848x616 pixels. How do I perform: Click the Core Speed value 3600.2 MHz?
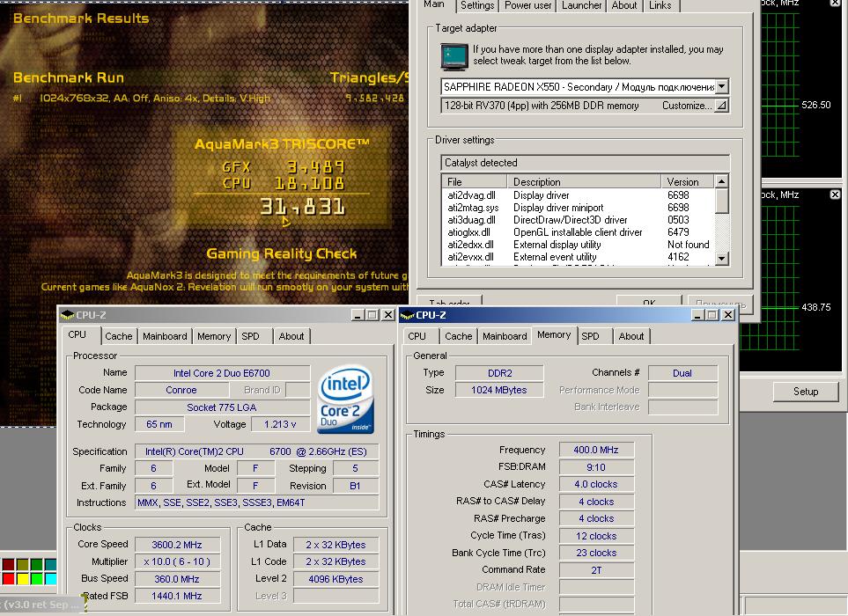(x=177, y=545)
